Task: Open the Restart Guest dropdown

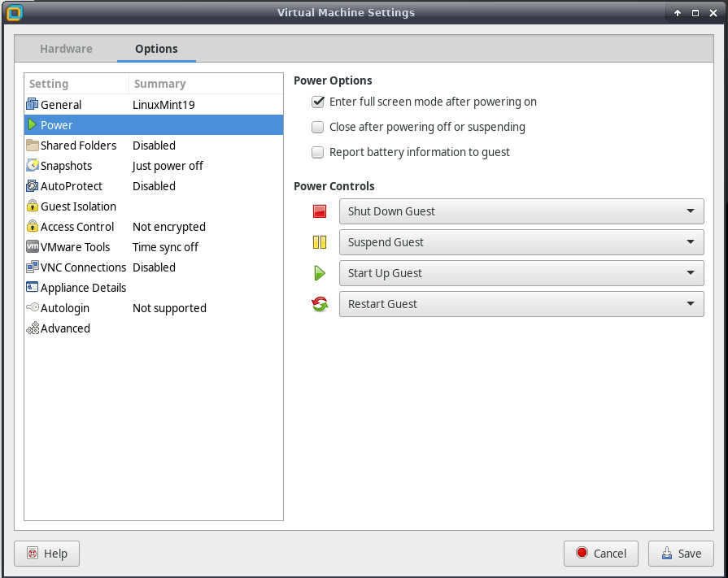Action: pyautogui.click(x=521, y=304)
